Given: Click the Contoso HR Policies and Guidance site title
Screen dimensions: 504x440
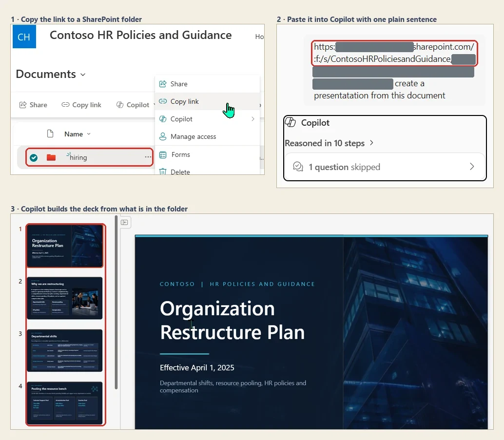Looking at the screenshot, I should [x=141, y=35].
